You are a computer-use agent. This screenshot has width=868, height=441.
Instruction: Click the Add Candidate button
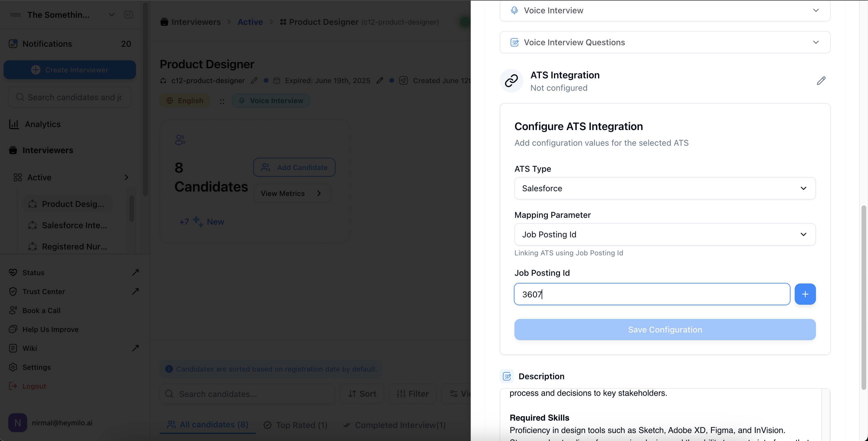point(294,167)
